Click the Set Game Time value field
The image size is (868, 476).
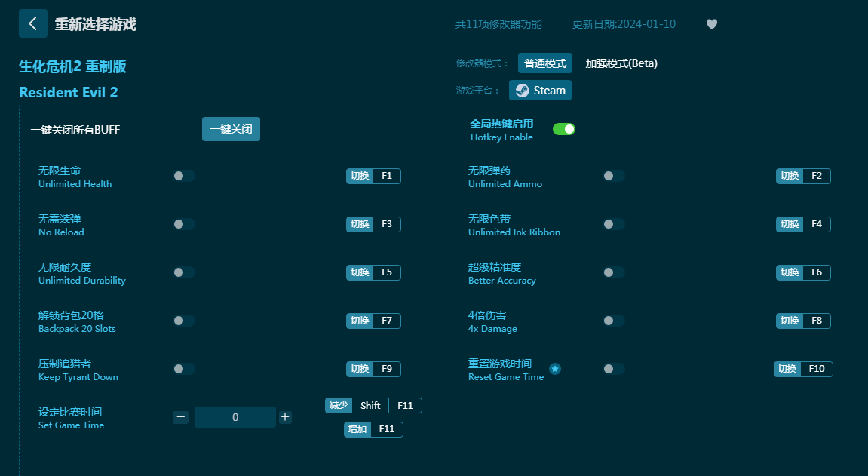coord(235,417)
